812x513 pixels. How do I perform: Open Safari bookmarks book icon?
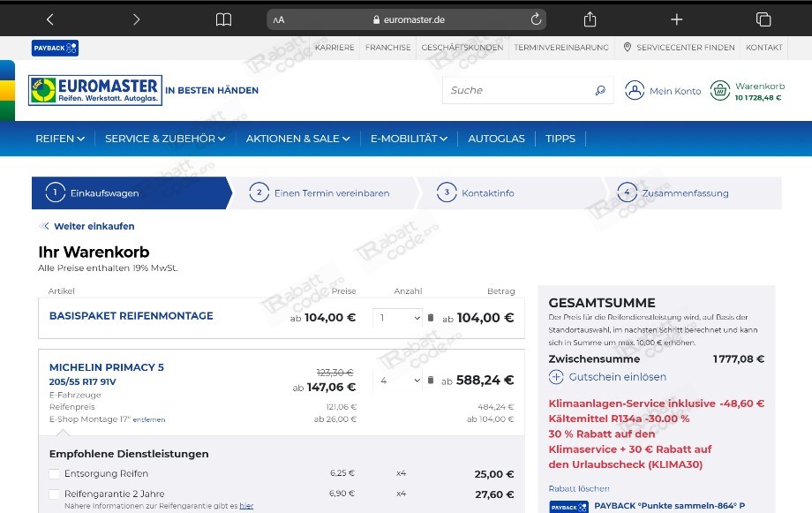click(x=223, y=19)
